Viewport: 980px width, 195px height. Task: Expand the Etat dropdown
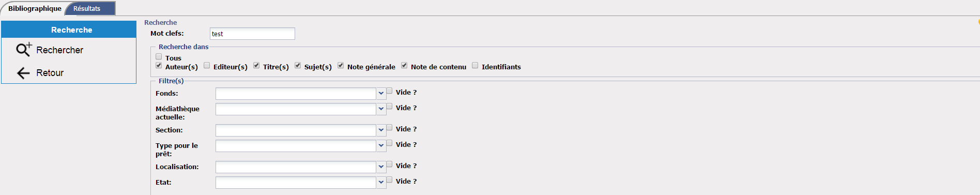pos(381,183)
